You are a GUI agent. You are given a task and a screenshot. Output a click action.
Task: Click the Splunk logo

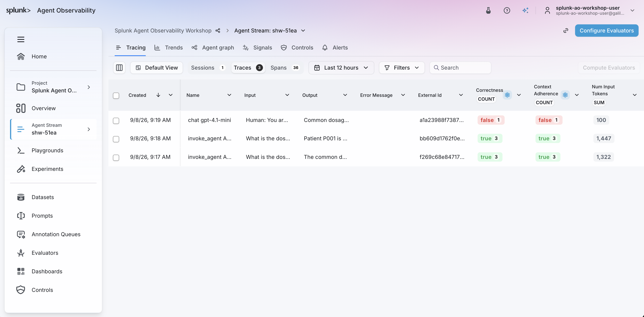[x=18, y=10]
